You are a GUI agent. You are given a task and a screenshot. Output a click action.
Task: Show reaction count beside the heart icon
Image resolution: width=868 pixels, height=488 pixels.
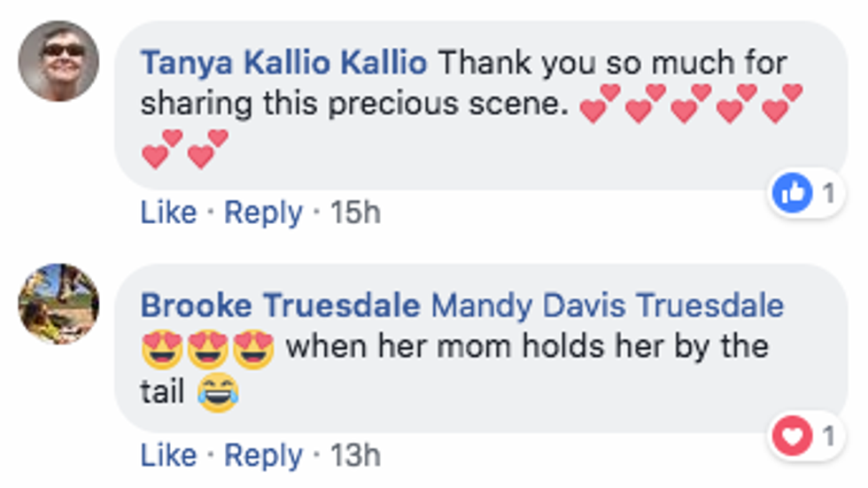pos(829,436)
